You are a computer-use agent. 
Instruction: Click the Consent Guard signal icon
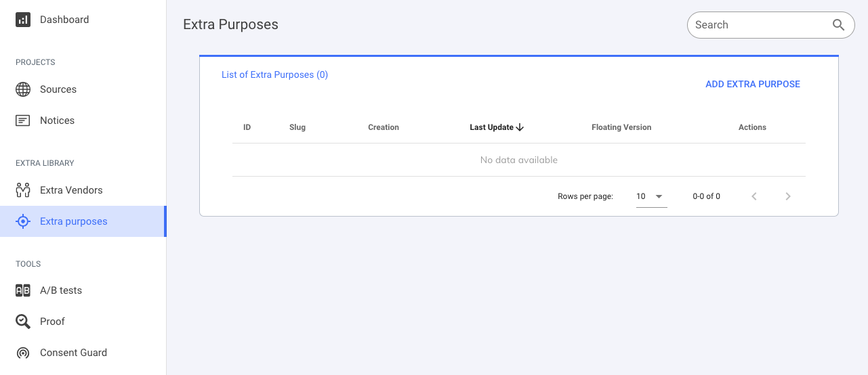click(23, 353)
